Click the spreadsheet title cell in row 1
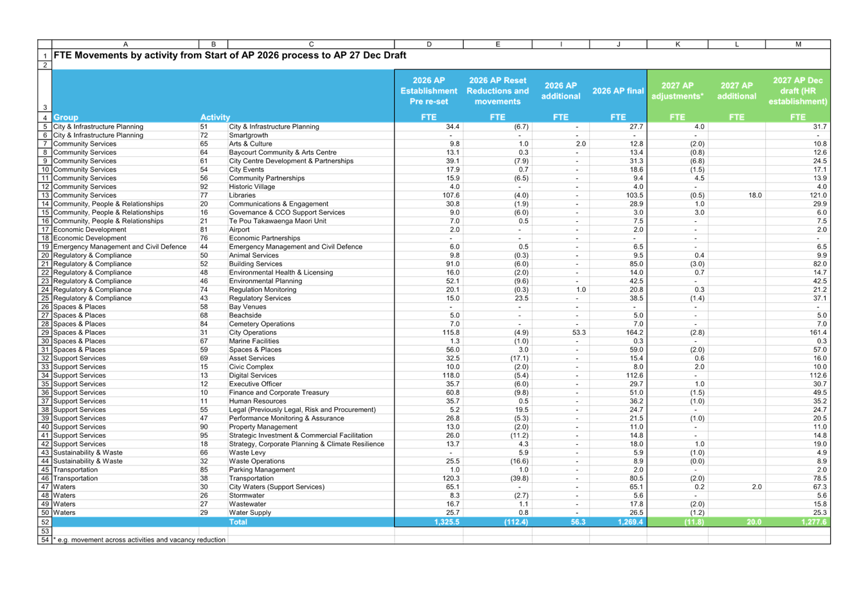This screenshot has height=614, width=868. coord(230,55)
